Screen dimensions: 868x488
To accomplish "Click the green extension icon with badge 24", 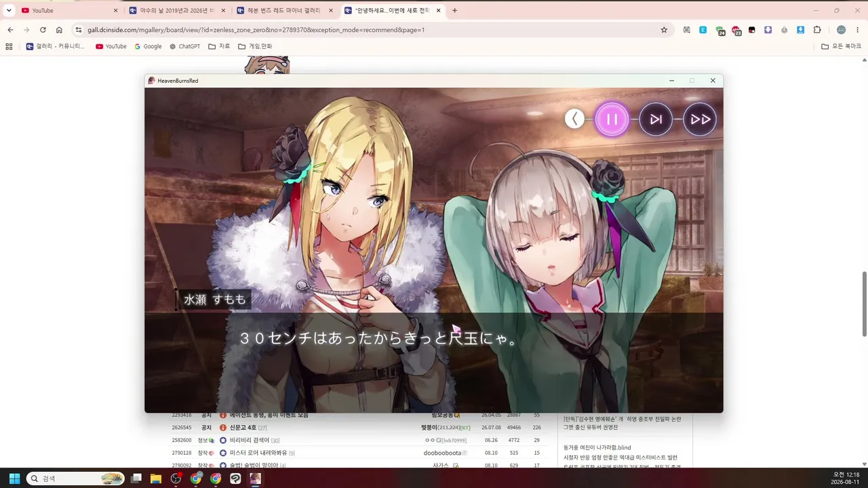I will tap(719, 30).
